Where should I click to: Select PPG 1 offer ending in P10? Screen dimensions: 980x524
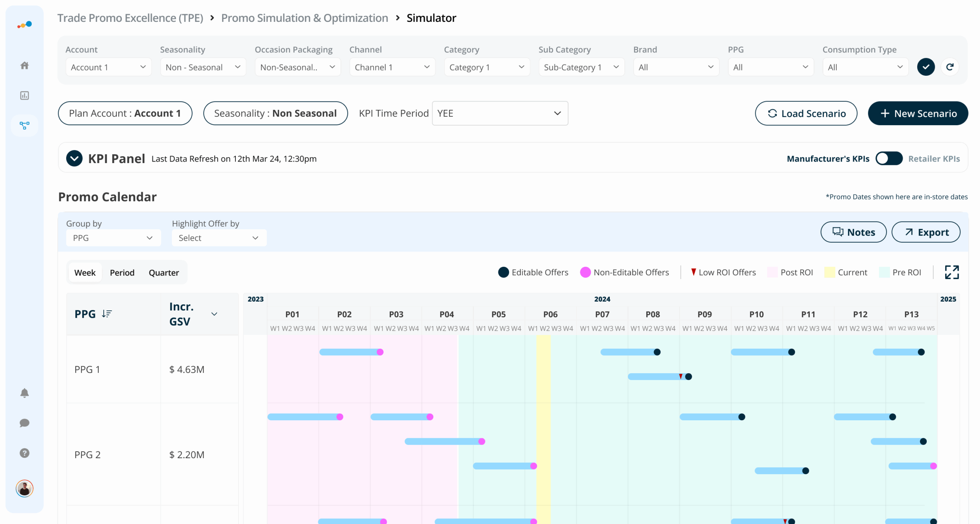[x=763, y=352]
